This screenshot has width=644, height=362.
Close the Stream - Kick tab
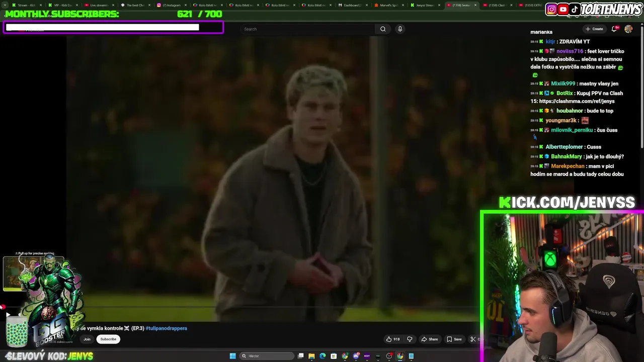(x=41, y=5)
